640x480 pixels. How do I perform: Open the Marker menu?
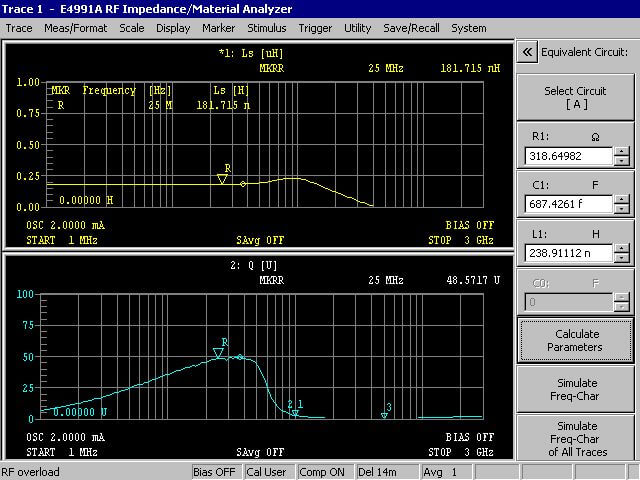(x=218, y=28)
